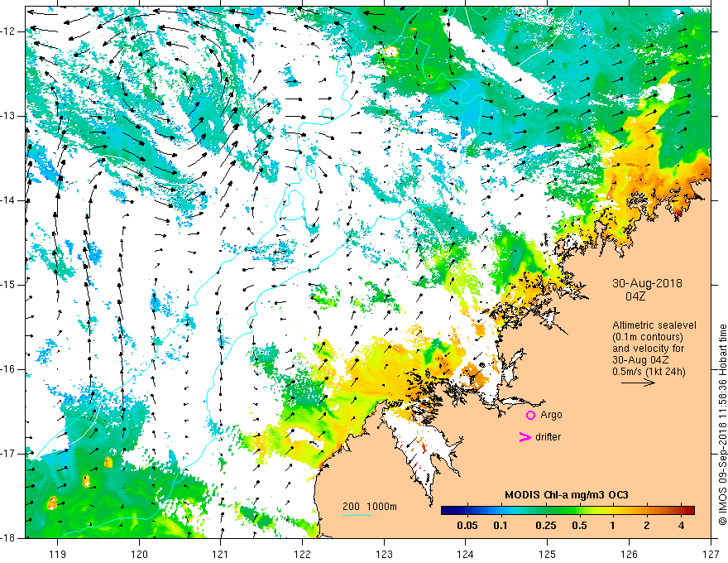This screenshot has height=563, width=728.
Task: Click the latitude axis label '-17'
Action: pos(9,454)
